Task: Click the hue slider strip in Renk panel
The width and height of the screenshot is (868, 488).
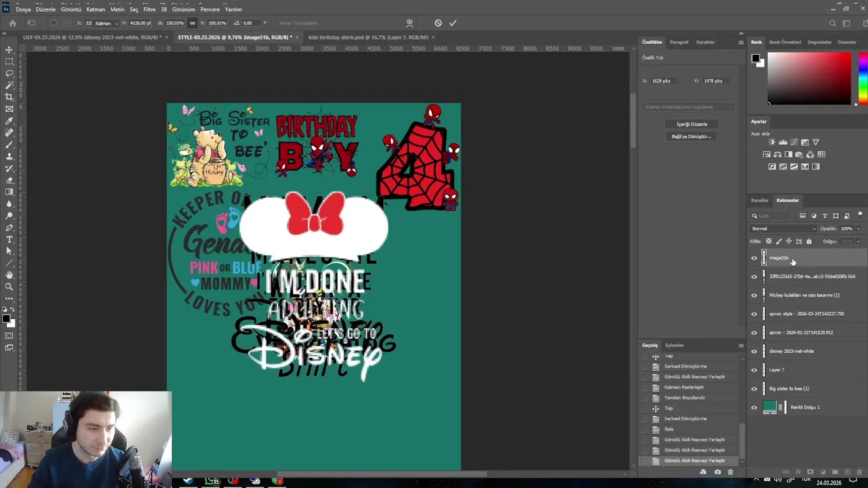Action: pyautogui.click(x=862, y=78)
